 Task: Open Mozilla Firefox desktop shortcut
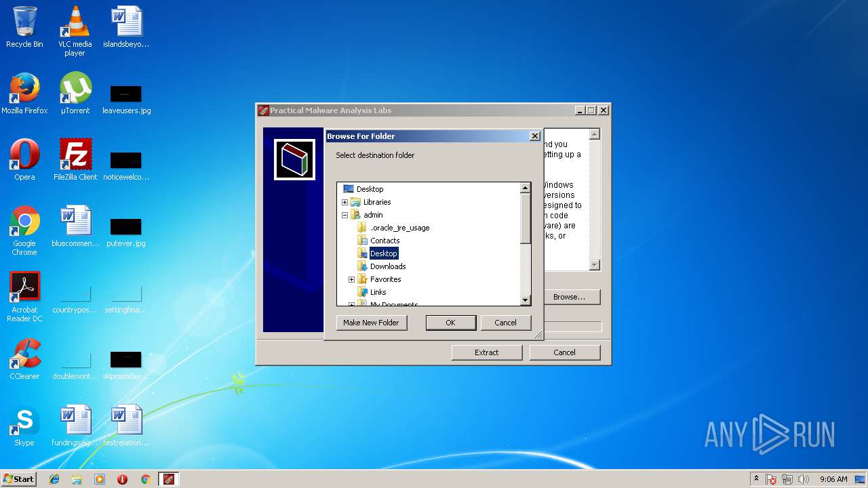(24, 94)
